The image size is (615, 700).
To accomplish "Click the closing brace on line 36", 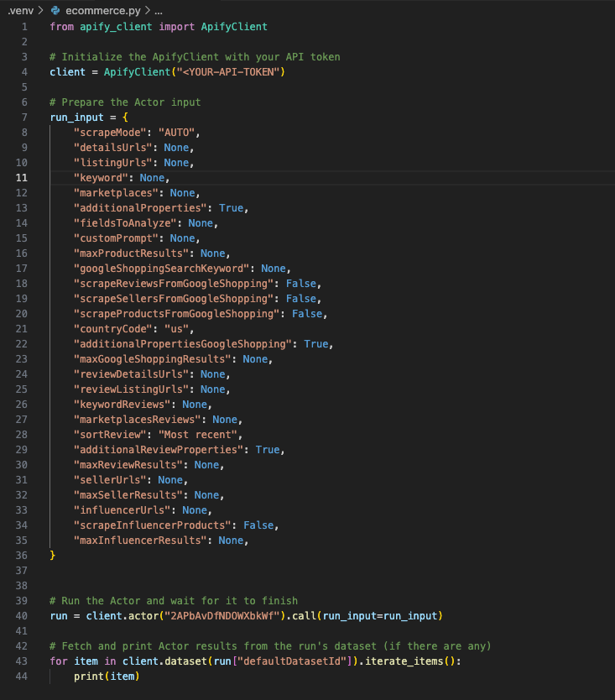I will pos(53,556).
